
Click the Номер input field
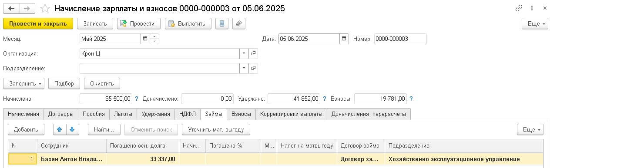(400, 39)
